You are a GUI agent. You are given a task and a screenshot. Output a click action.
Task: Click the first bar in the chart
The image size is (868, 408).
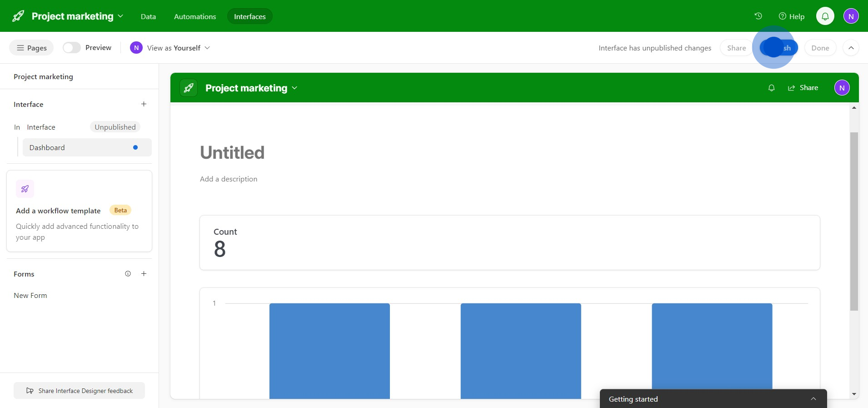coord(329,351)
